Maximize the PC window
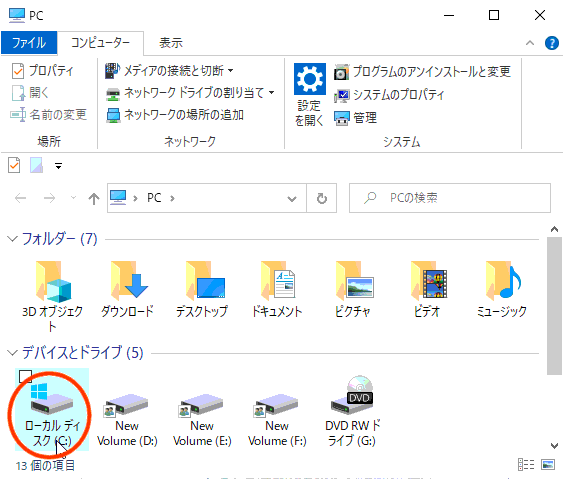564x479 pixels. 494,15
